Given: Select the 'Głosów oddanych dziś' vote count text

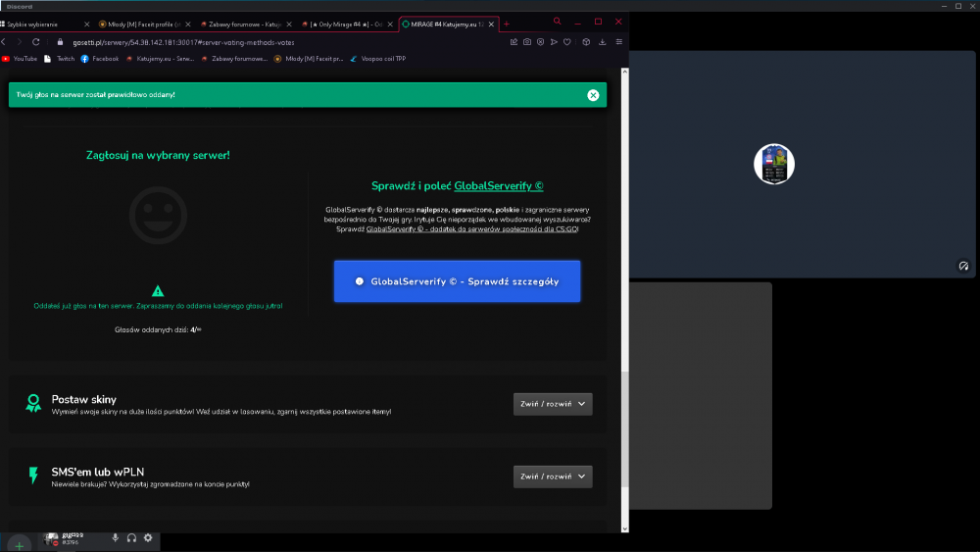Looking at the screenshot, I should coord(158,329).
